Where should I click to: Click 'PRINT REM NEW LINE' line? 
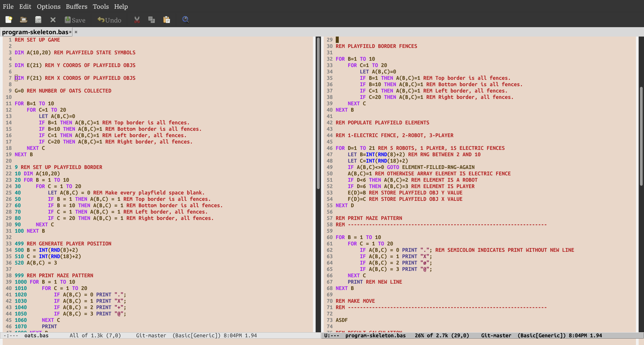375,282
